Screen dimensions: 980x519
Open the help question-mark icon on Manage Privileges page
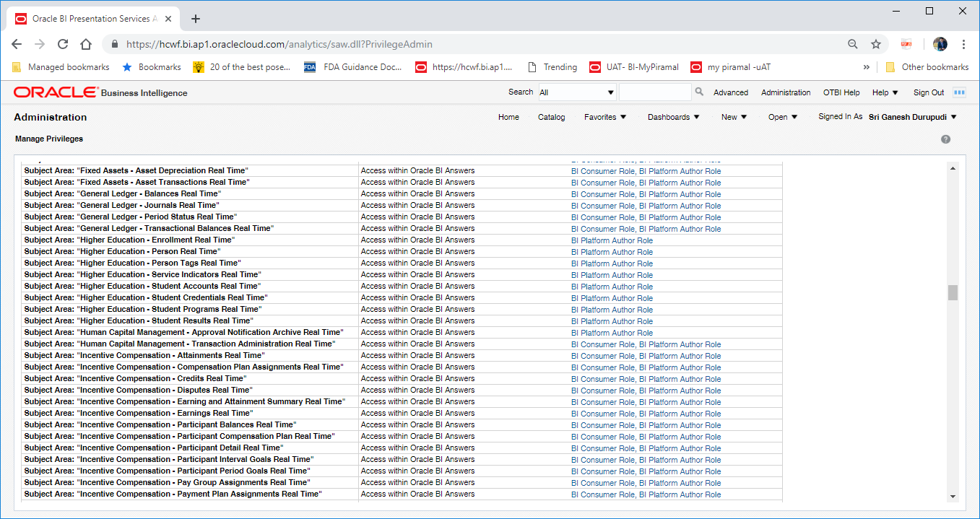pyautogui.click(x=945, y=139)
